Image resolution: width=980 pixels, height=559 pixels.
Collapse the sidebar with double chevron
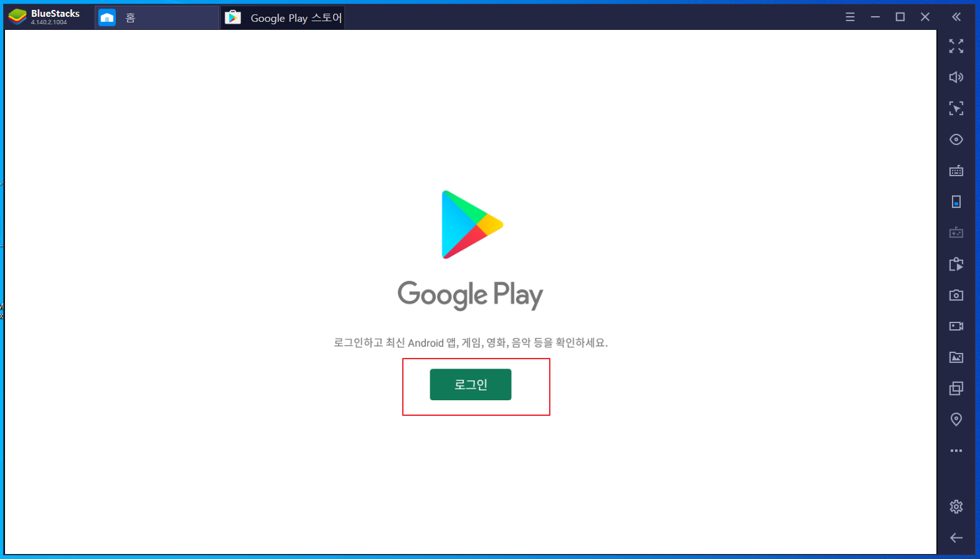(x=956, y=17)
